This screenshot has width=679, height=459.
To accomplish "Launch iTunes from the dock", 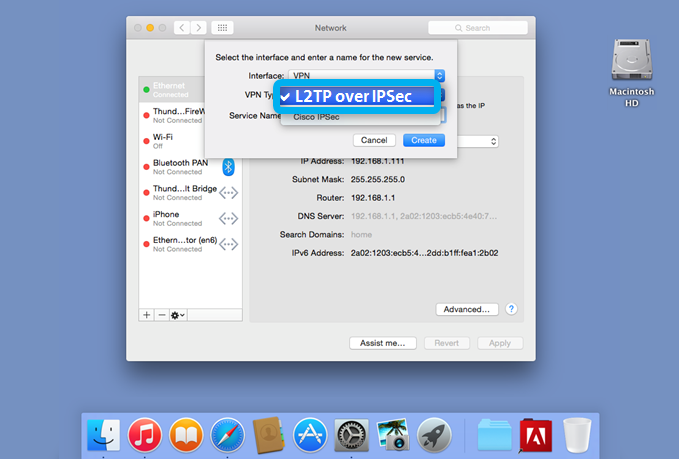I will 145,435.
